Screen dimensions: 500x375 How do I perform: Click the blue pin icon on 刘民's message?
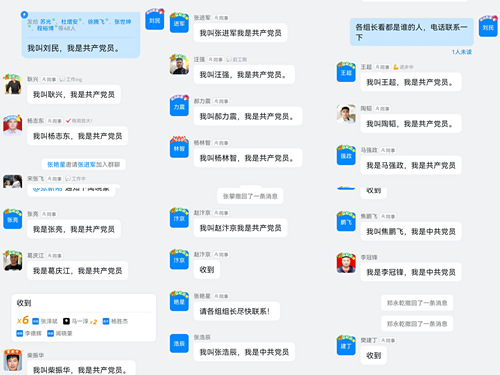(x=24, y=14)
